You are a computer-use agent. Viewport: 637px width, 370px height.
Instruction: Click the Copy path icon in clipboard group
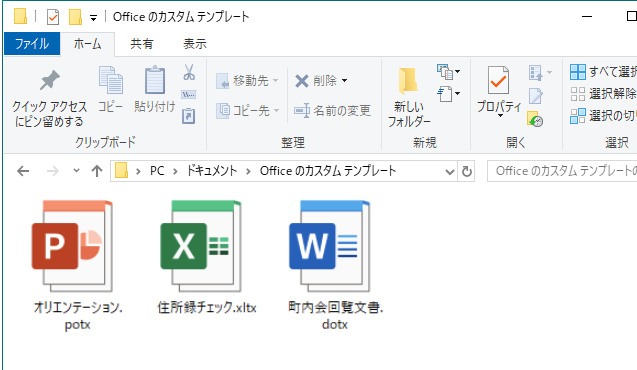[189, 95]
